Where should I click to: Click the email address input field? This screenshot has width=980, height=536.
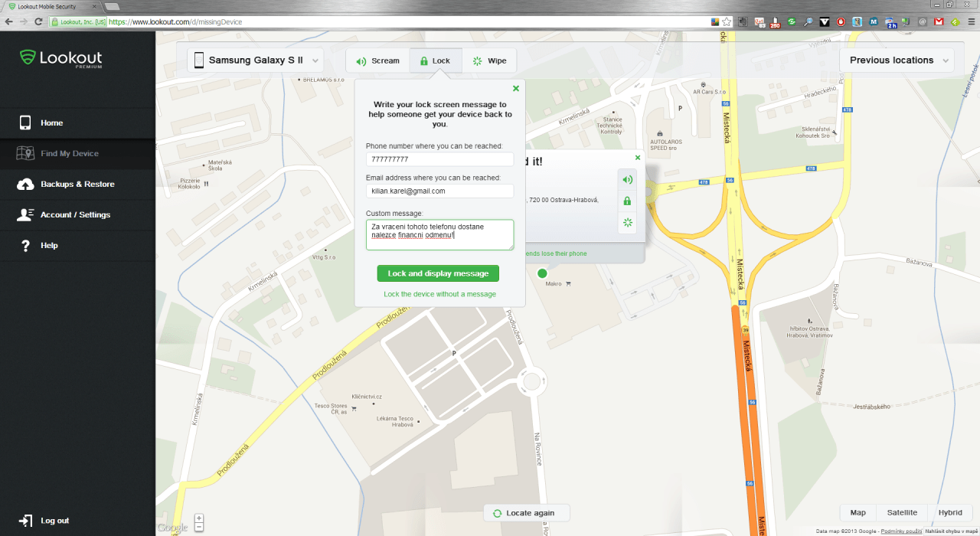(439, 191)
